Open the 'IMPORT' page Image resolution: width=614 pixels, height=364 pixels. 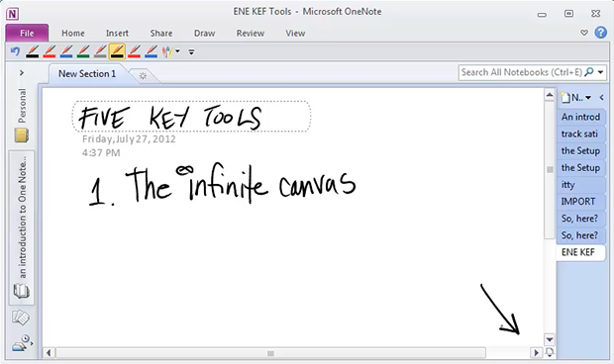(580, 202)
